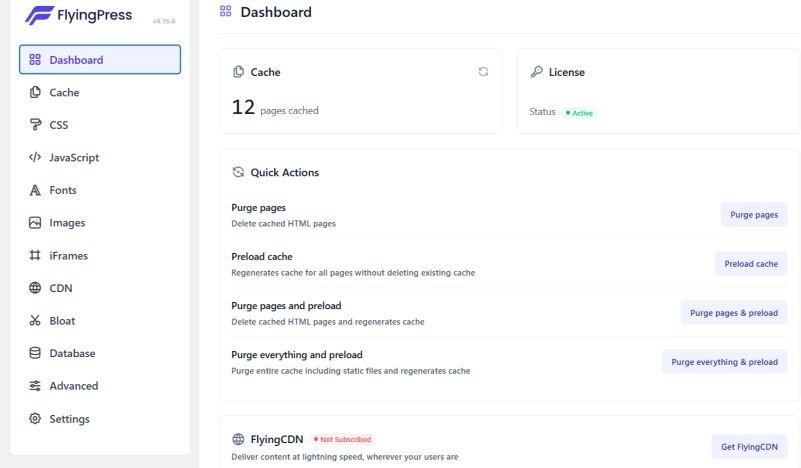Click the 'Purge everything and preload' heading
Screen dimensions: 801x468
click(297, 355)
